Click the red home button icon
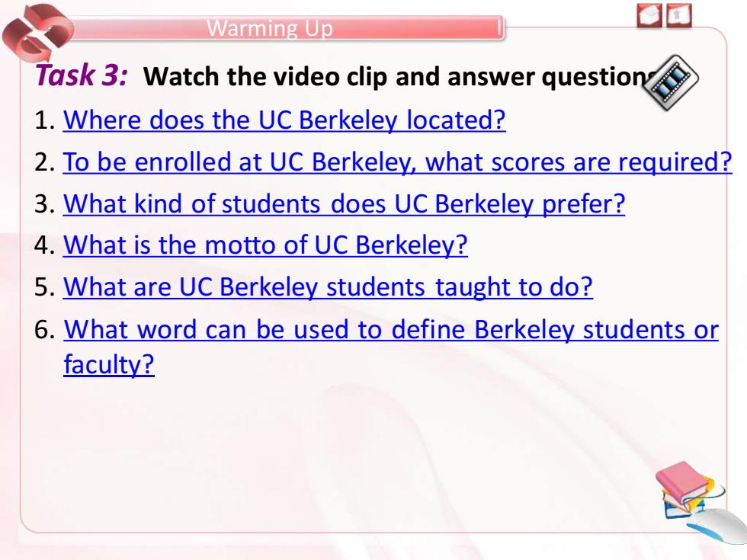The height and width of the screenshot is (560, 747). coord(649,16)
